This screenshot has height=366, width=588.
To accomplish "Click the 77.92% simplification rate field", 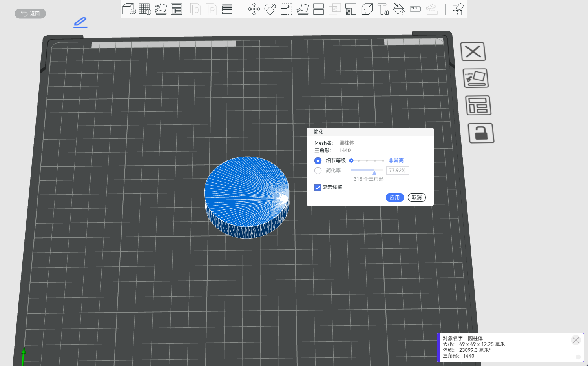I will (x=397, y=171).
